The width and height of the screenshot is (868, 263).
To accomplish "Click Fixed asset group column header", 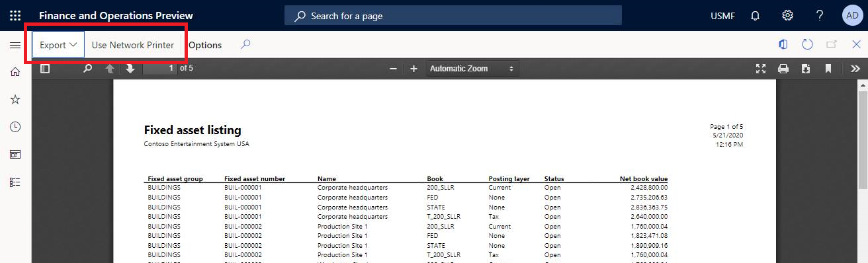I will click(175, 179).
